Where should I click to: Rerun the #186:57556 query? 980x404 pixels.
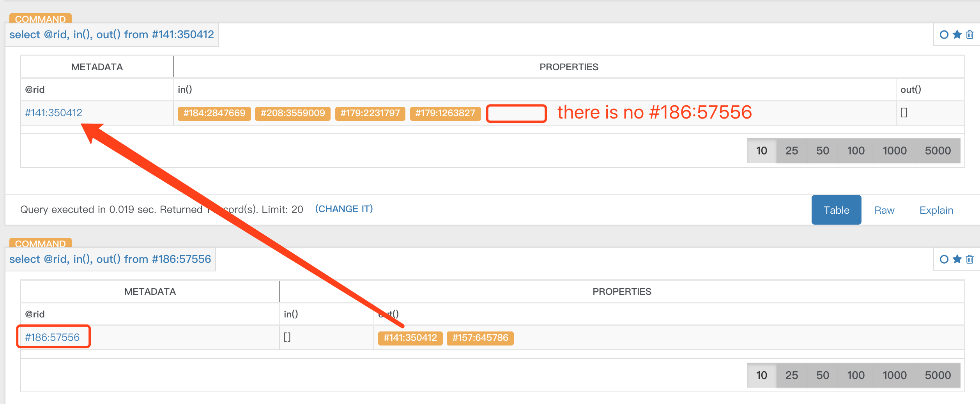pos(943,259)
